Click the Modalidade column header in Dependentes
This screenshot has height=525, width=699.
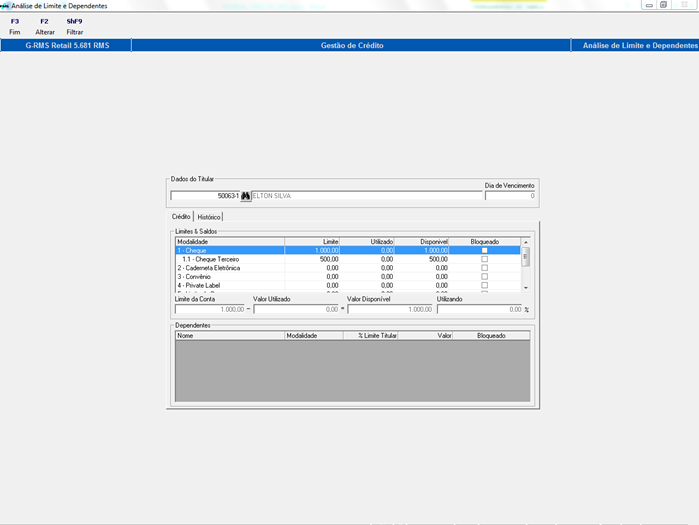coord(314,336)
